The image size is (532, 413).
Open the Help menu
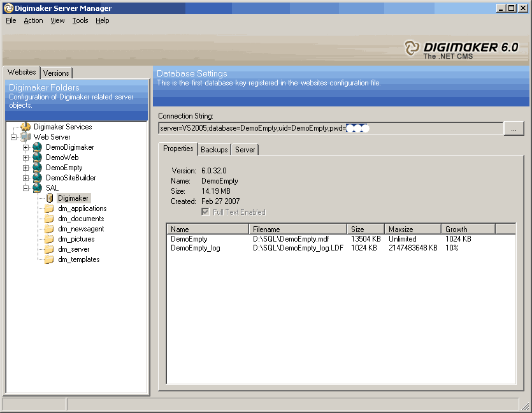pyautogui.click(x=102, y=20)
